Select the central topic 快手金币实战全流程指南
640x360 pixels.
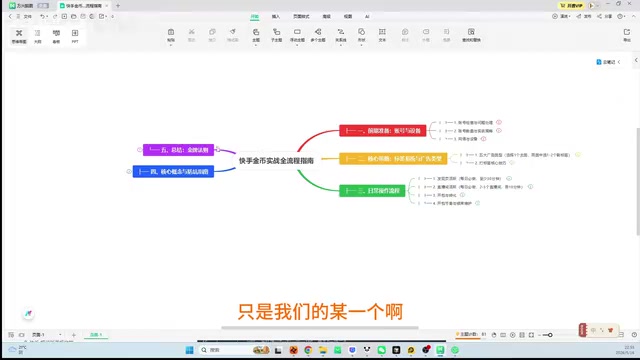click(x=276, y=161)
